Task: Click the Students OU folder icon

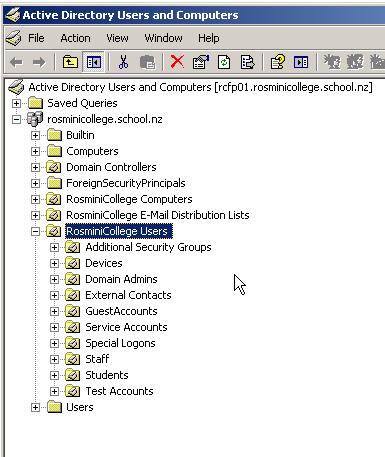Action: point(72,375)
